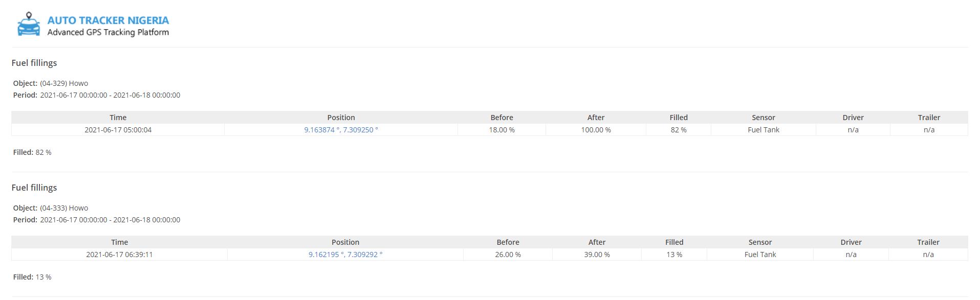Screen dimensions: 980x300
Task: Open position link 9.163874, 7.309250
Action: click(x=341, y=130)
